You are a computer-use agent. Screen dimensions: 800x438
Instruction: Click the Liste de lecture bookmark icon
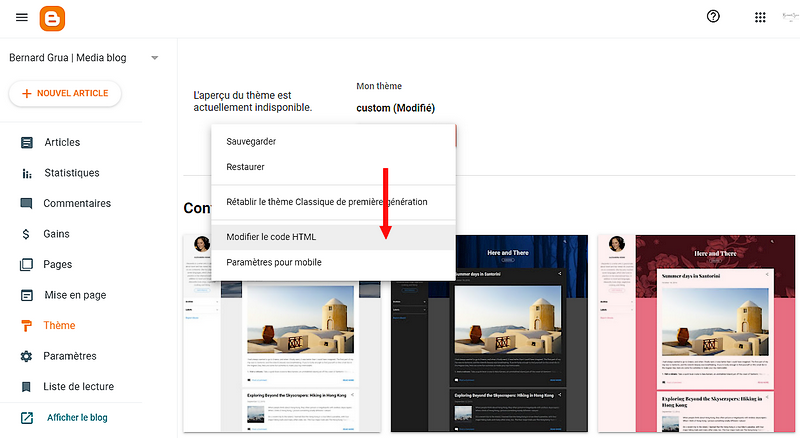tap(27, 386)
